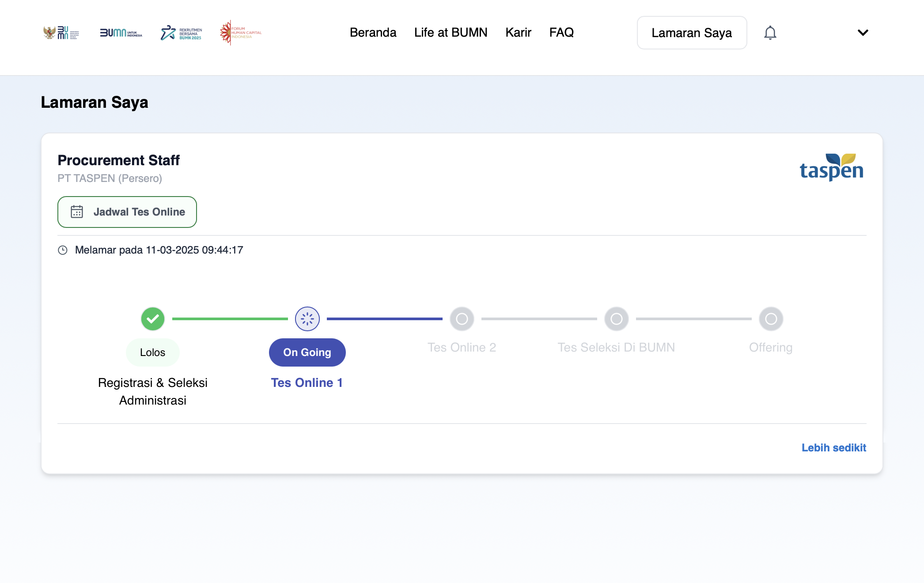Collapse the card with Lebih sedikit
924x583 pixels.
(x=833, y=448)
